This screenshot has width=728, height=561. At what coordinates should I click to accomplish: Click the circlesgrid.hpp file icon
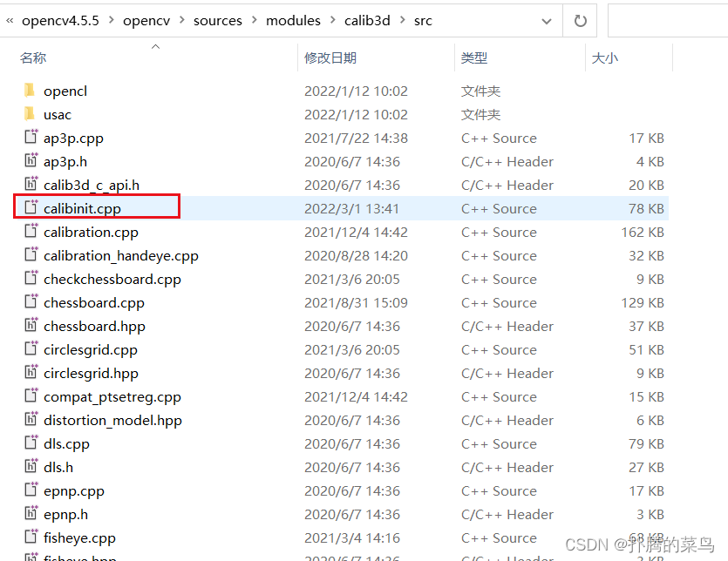click(31, 372)
